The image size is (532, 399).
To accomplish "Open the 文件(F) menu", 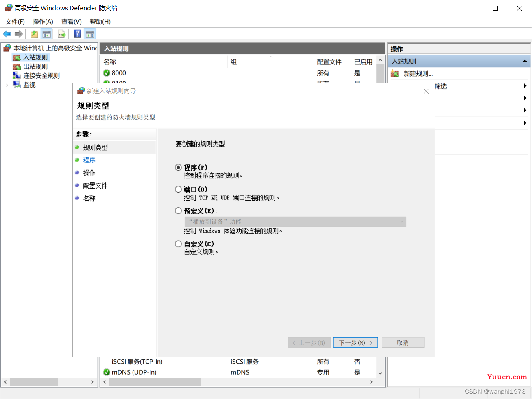I will 15,22.
